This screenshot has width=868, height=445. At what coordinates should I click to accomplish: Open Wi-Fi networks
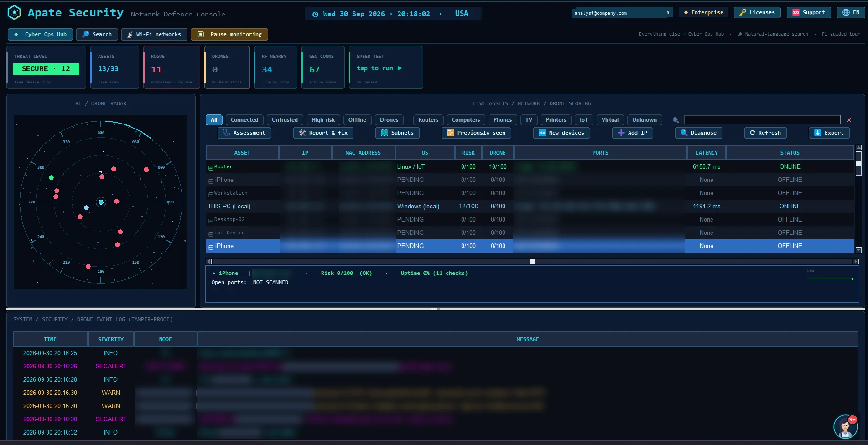(154, 34)
